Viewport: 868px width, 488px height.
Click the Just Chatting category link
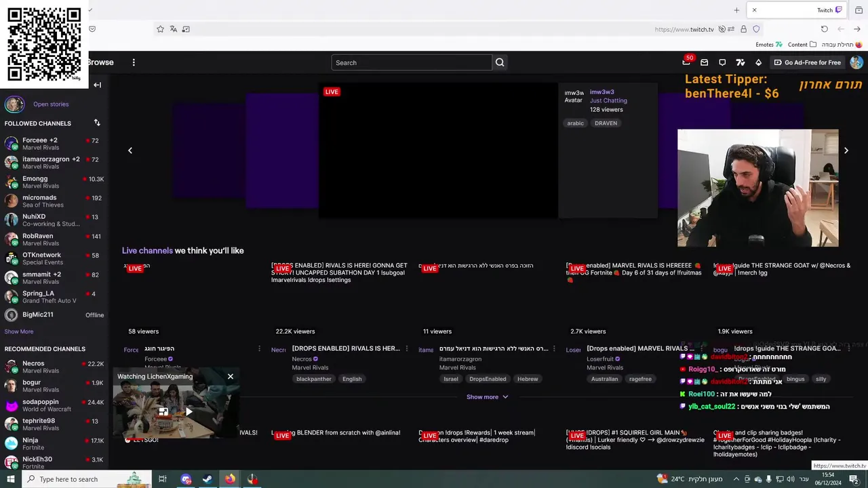(608, 100)
